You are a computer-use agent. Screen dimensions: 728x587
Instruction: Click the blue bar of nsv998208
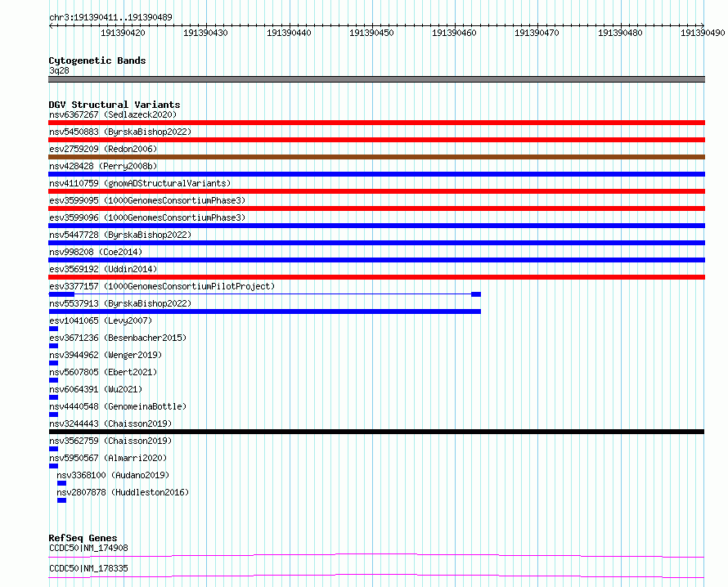(x=376, y=260)
